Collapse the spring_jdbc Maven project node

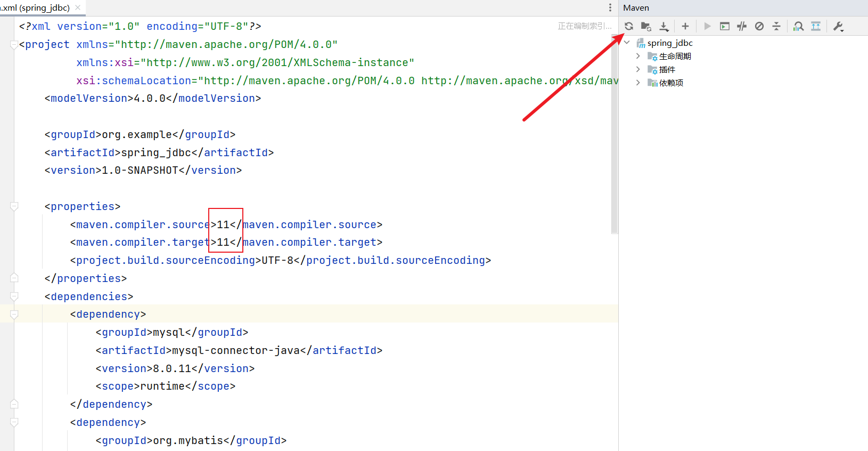[627, 43]
